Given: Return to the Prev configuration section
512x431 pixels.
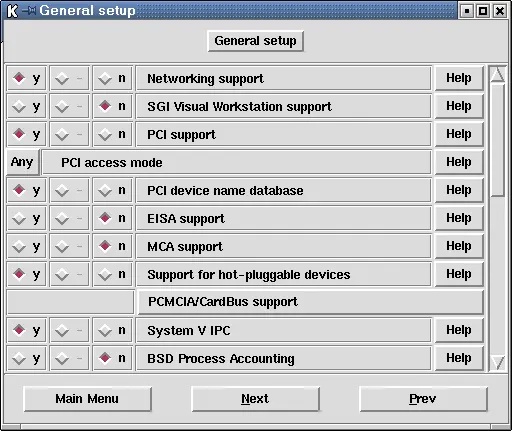Looking at the screenshot, I should (x=423, y=399).
